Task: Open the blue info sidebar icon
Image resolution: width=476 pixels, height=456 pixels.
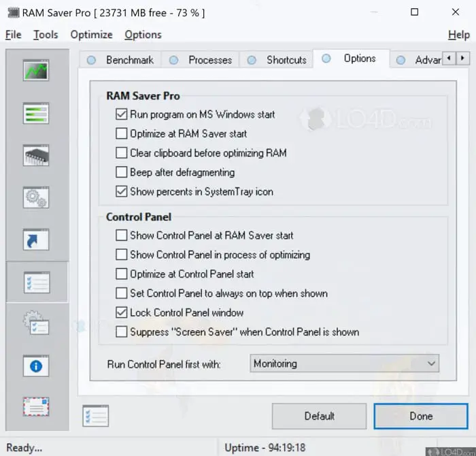Action: (x=36, y=365)
